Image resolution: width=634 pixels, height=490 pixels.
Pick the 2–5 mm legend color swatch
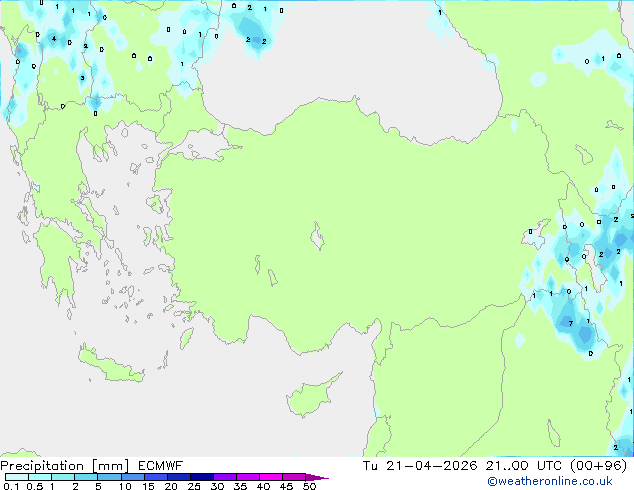tap(86, 477)
